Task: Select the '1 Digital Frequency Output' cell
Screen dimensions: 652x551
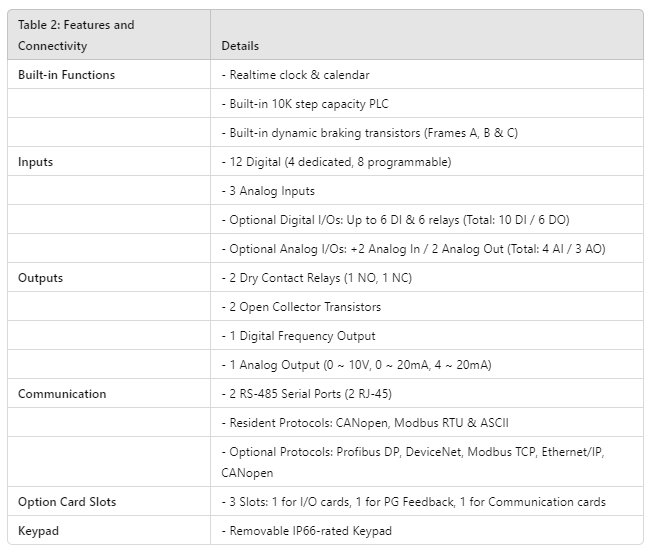Action: [x=298, y=336]
